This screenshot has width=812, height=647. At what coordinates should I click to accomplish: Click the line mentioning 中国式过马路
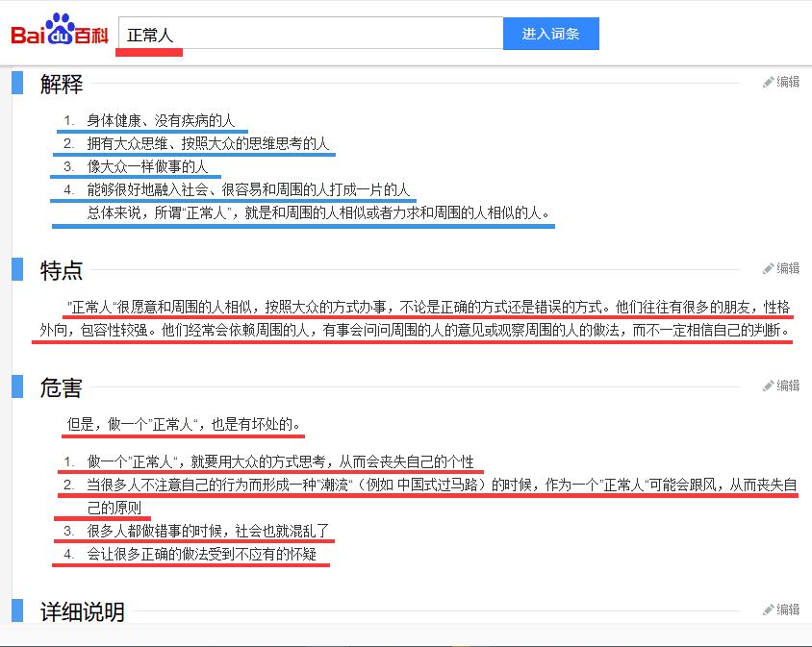(x=442, y=485)
